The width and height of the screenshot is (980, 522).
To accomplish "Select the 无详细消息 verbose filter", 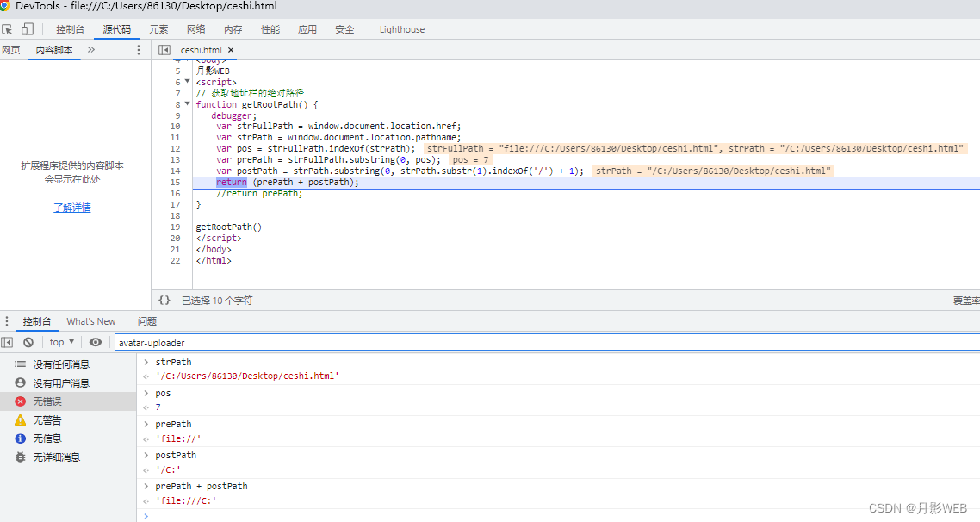I will (x=68, y=457).
